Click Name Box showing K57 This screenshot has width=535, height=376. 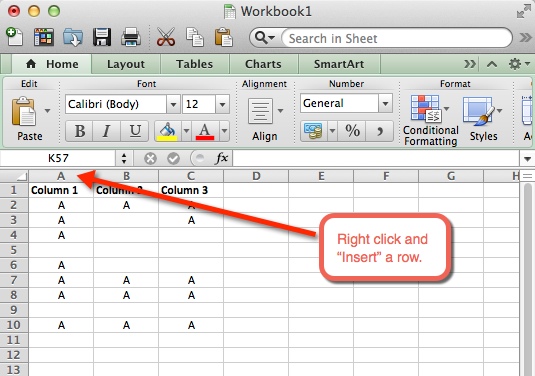(x=58, y=158)
